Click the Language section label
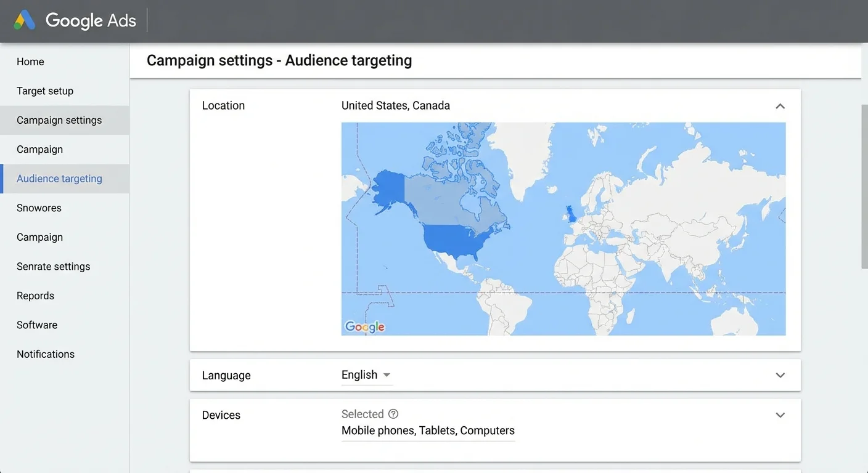This screenshot has width=868, height=473. tap(226, 375)
